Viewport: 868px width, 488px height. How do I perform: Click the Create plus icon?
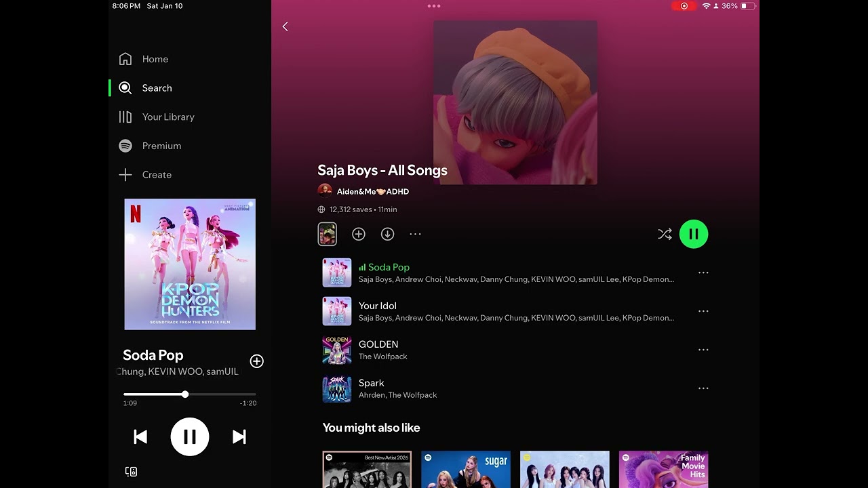click(125, 175)
